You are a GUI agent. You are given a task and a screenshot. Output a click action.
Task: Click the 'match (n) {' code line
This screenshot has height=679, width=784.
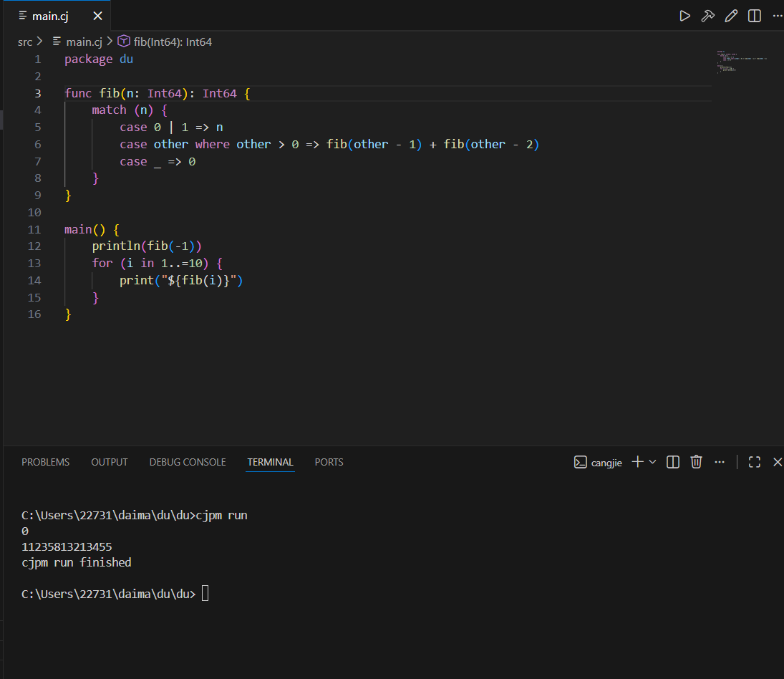coord(130,110)
